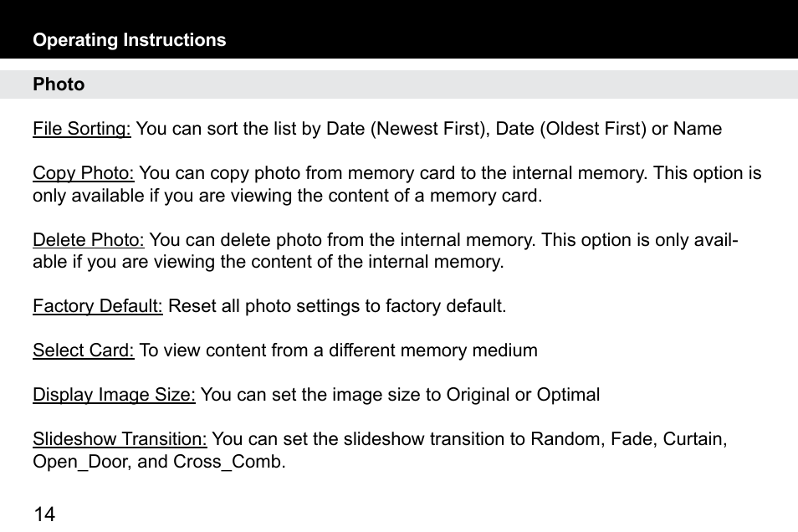Click the underlined Factory Default label
The image size is (798, 532).
pos(98,306)
